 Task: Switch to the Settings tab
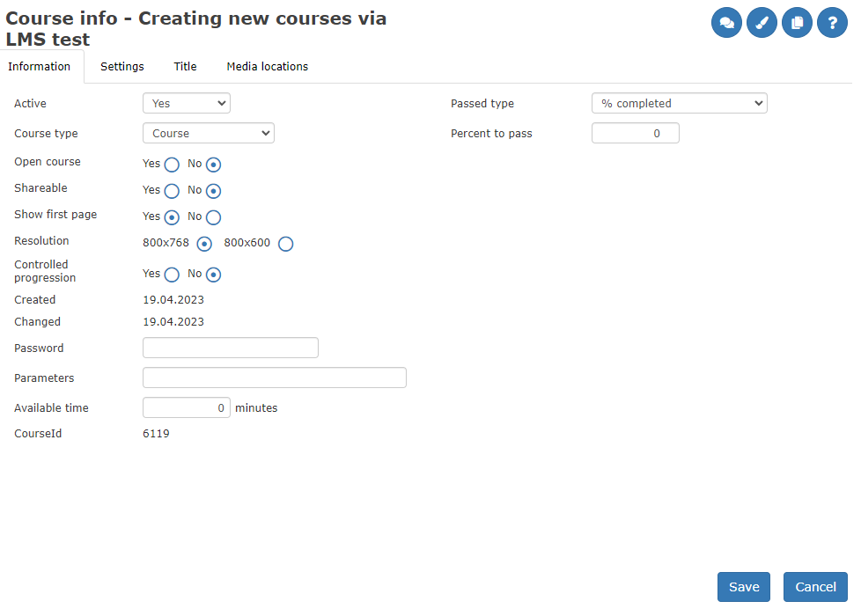click(121, 66)
